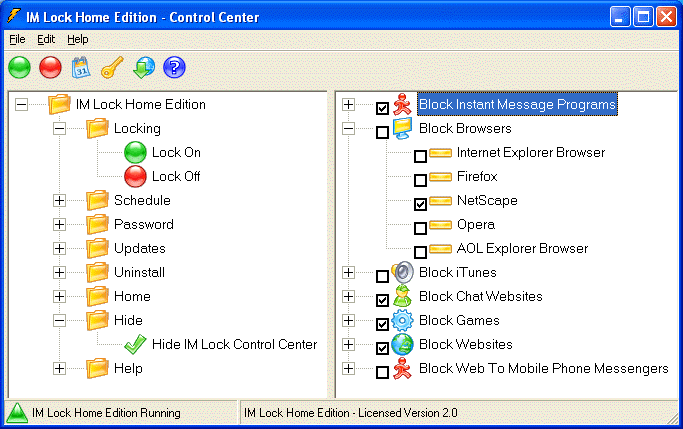Screen dimensions: 683x429
Task: Uncheck the Block Websites checkbox
Action: [x=382, y=348]
